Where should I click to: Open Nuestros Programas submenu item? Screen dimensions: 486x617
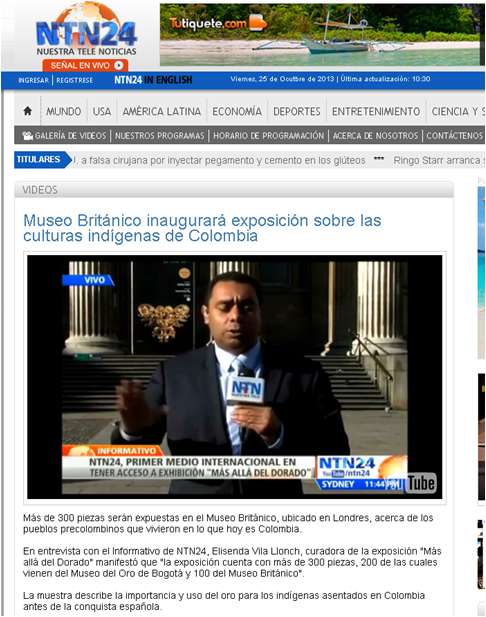[x=159, y=136]
